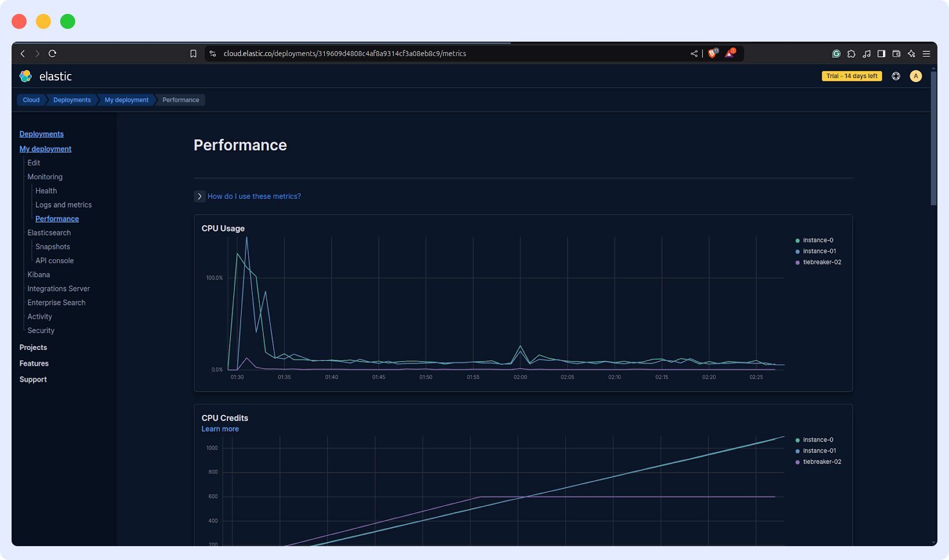949x560 pixels.
Task: Bookmark this page via the star icon
Action: [194, 53]
